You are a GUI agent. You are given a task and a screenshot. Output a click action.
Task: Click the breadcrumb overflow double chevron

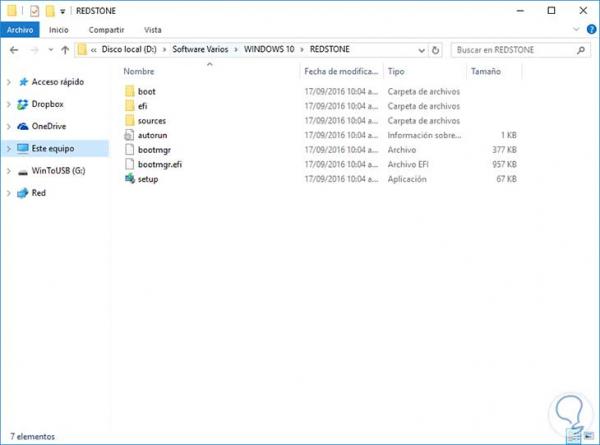pos(93,50)
